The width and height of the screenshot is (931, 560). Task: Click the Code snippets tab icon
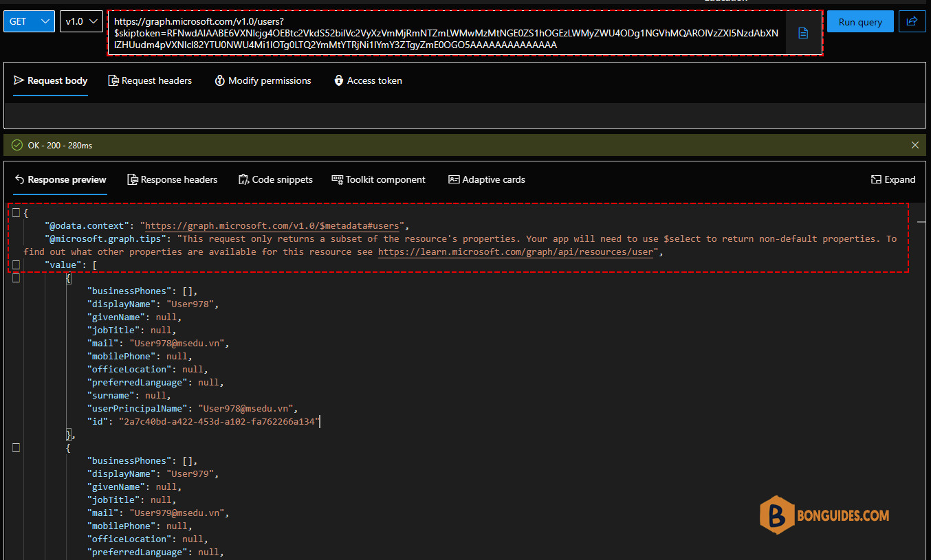243,180
